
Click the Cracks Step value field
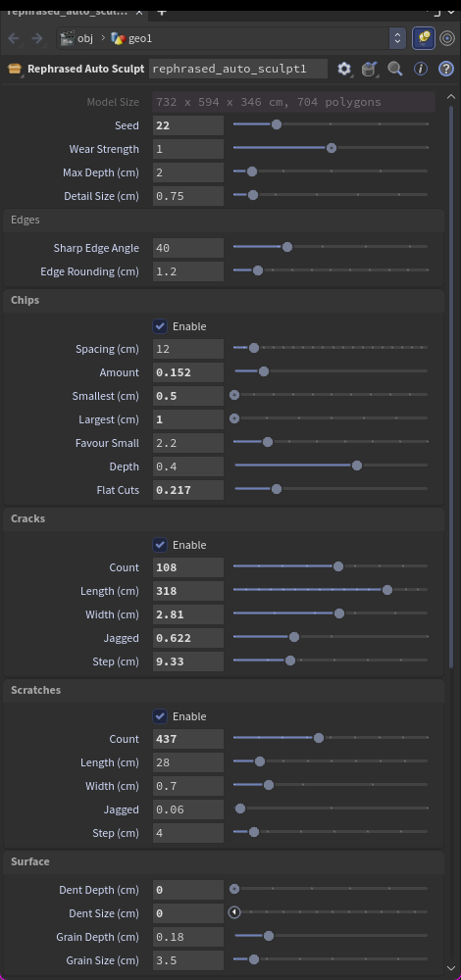(187, 661)
